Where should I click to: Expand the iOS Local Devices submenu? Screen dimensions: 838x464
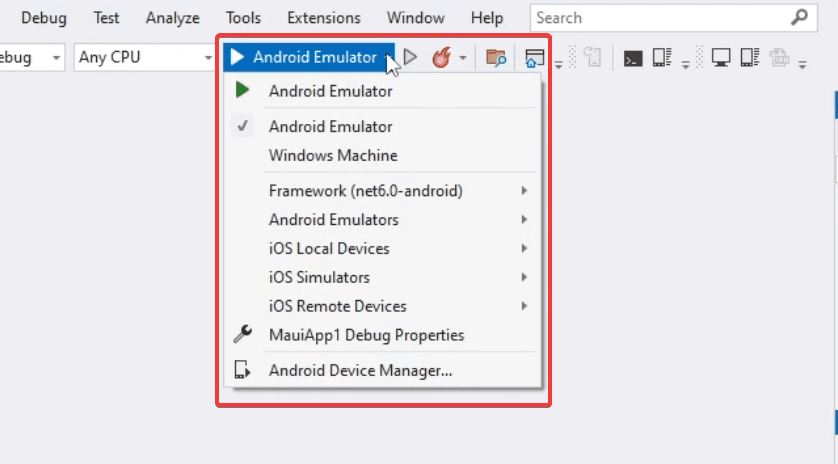382,249
